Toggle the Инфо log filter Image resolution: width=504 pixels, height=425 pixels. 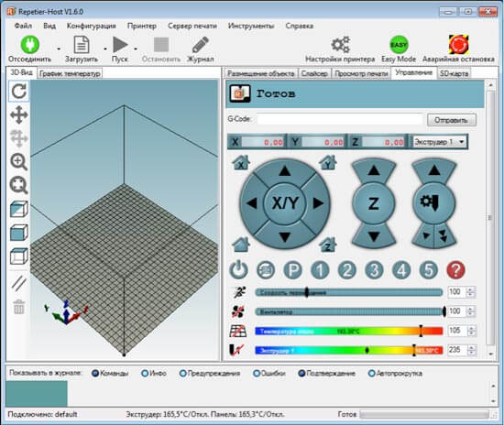point(154,374)
